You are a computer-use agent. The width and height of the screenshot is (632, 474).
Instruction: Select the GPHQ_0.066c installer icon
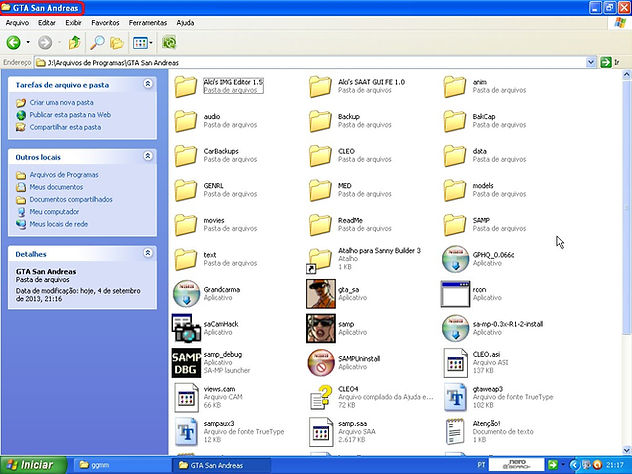[455, 259]
